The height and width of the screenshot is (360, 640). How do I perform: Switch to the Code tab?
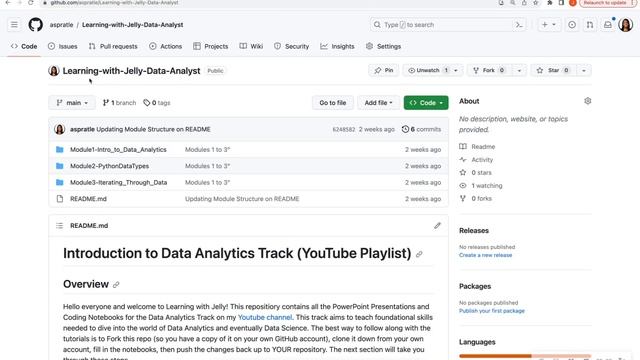24,47
